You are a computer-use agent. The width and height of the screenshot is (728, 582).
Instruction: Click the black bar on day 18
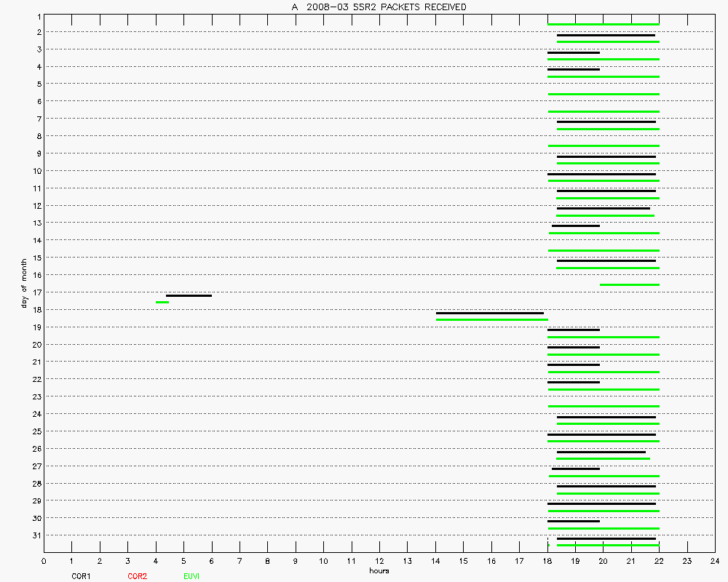pyautogui.click(x=489, y=313)
